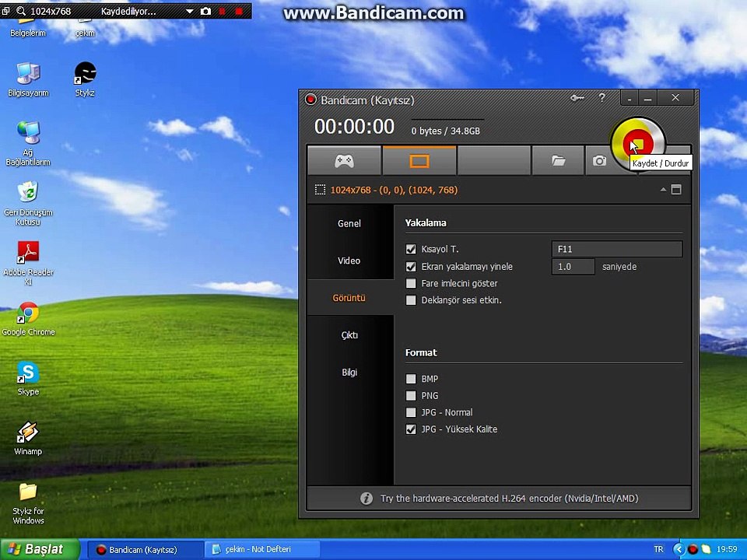
Task: Click the camera screenshot icon in Bandicam toolbar
Action: coord(599,161)
